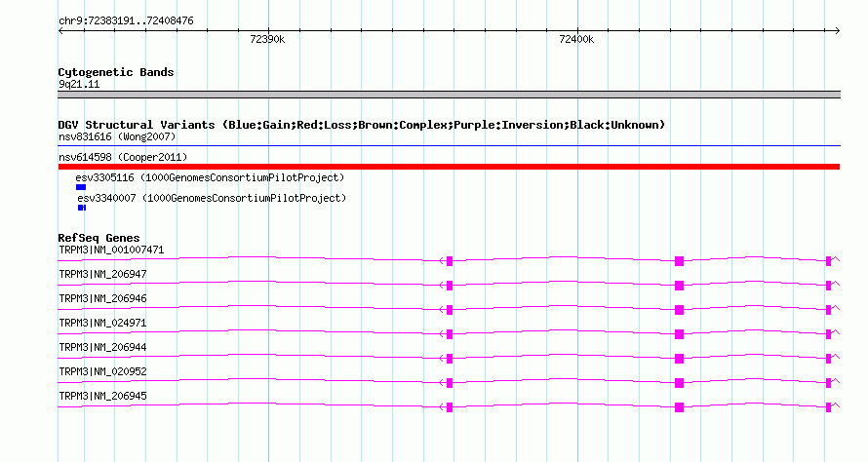Screen dimensions: 868x462
Task: Open transcript TRPM3|NM_206947 label
Action: click(102, 275)
